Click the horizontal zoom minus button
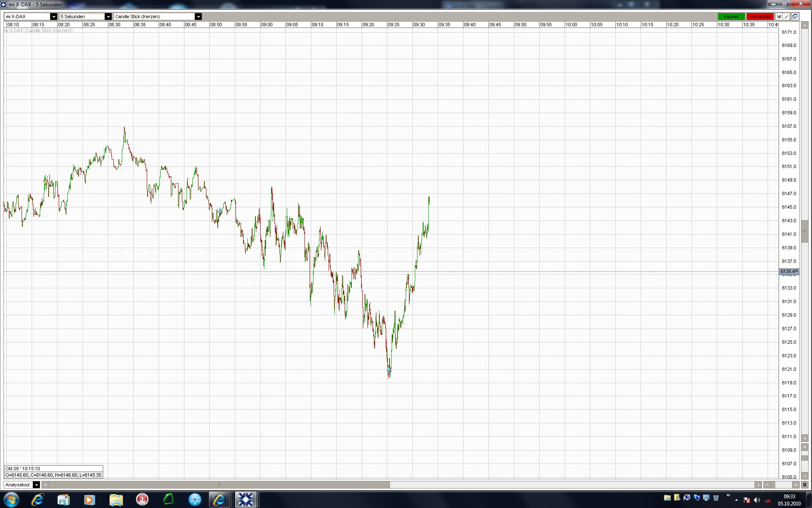 767,485
